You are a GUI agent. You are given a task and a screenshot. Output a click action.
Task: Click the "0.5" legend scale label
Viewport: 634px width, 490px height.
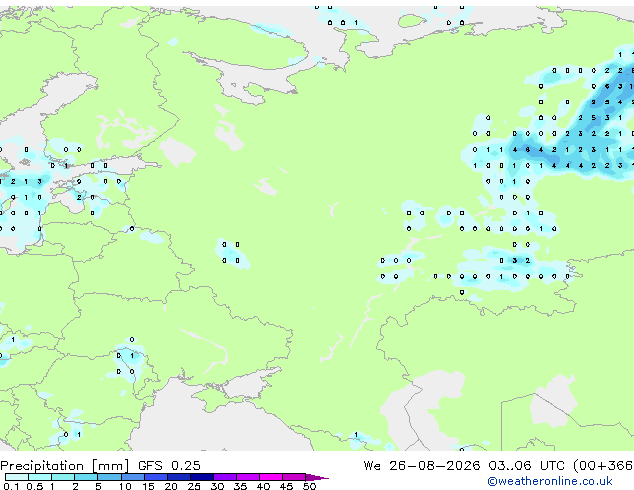pyautogui.click(x=34, y=486)
